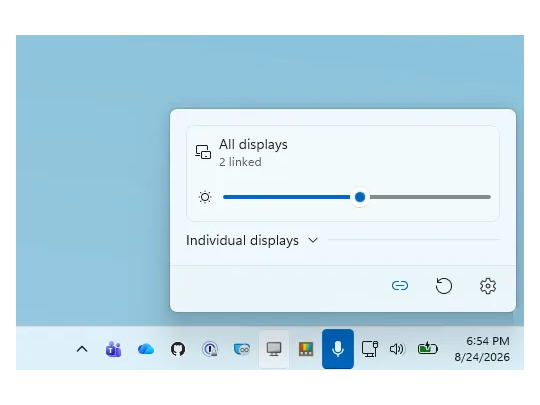The width and height of the screenshot is (540, 405).
Task: Toggle the link displays brightness icon
Action: click(400, 285)
